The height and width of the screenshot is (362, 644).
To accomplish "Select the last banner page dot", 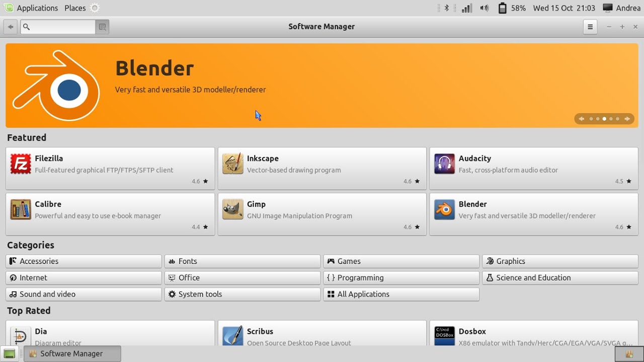I will [617, 119].
